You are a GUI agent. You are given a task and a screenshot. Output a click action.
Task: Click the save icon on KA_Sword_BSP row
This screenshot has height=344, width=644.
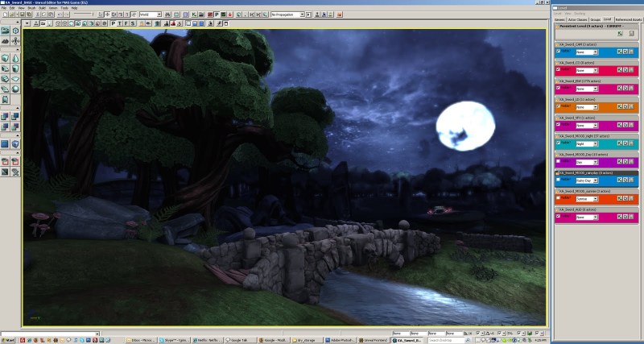point(631,89)
